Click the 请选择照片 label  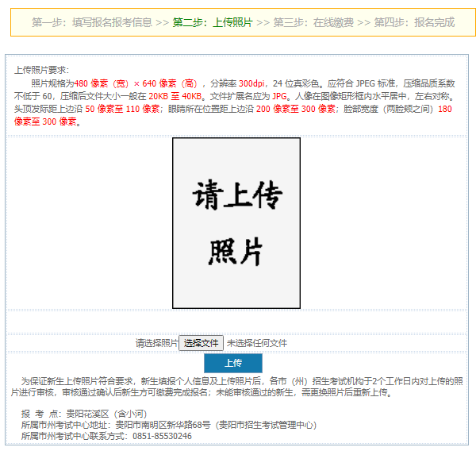point(156,343)
